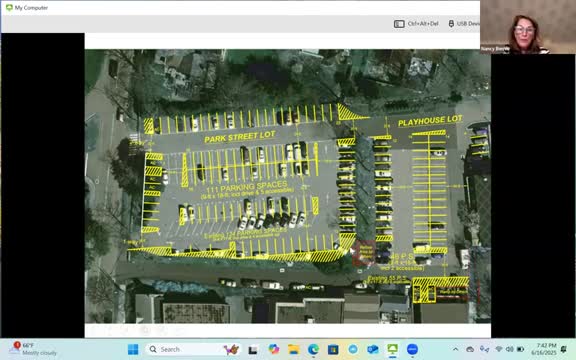
Task: Open the volume speaker tray icon
Action: click(510, 349)
